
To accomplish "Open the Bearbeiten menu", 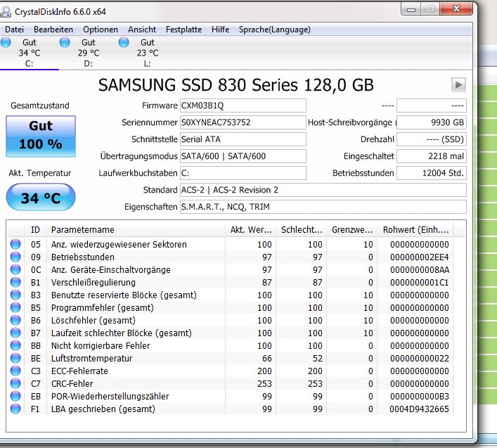I will pos(53,30).
